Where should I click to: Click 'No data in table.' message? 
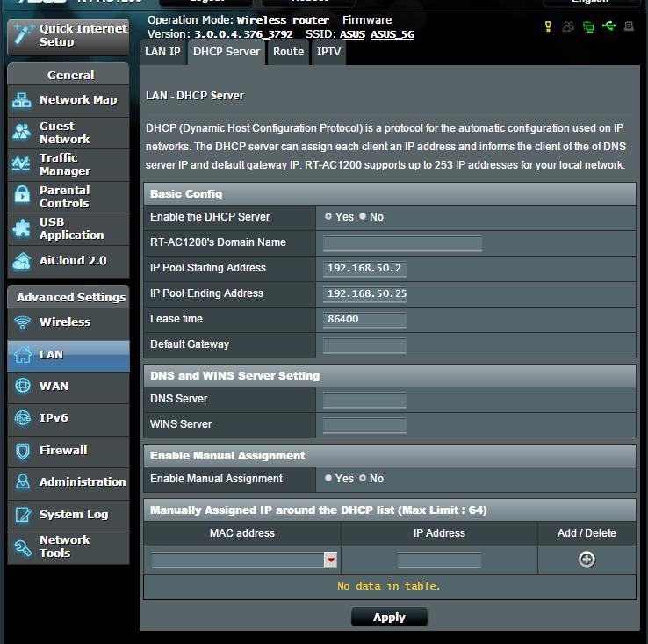tap(389, 586)
